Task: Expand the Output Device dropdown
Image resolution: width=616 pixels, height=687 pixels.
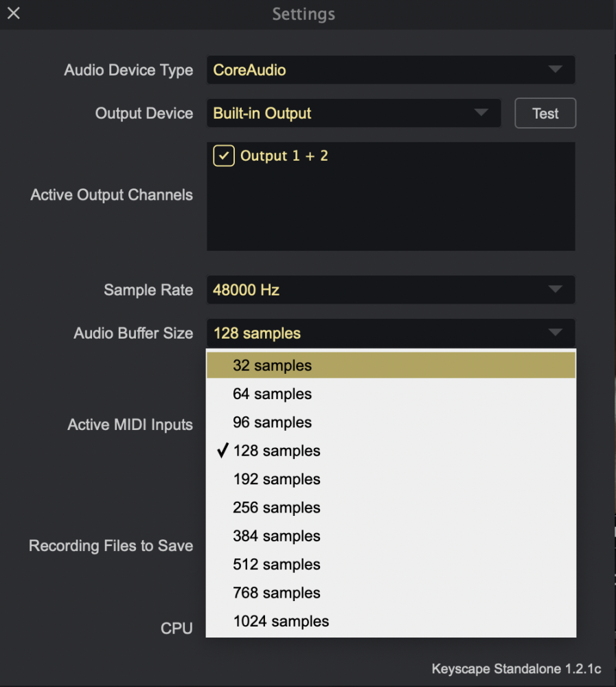Action: pos(483,113)
